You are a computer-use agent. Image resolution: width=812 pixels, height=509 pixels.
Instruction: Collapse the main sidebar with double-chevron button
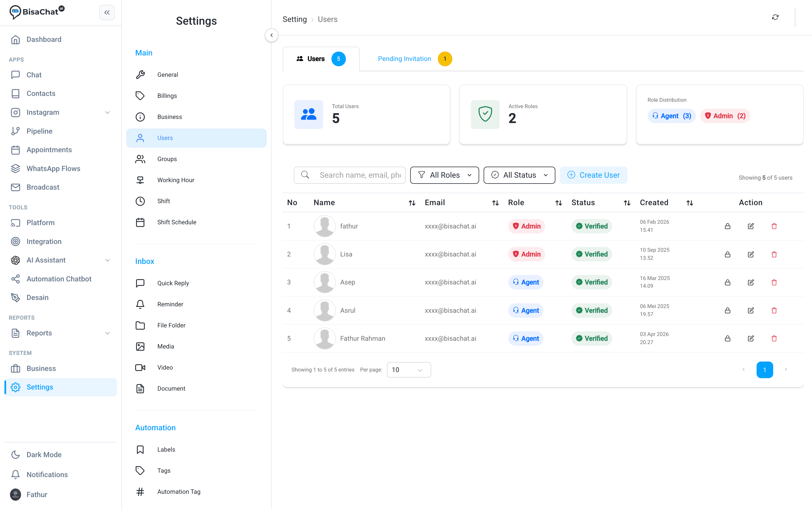107,12
